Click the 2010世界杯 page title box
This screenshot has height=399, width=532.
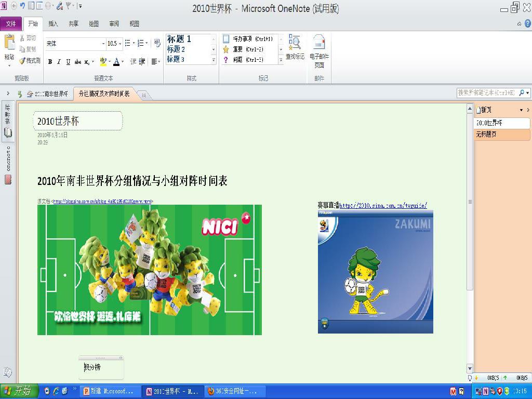[x=78, y=121]
